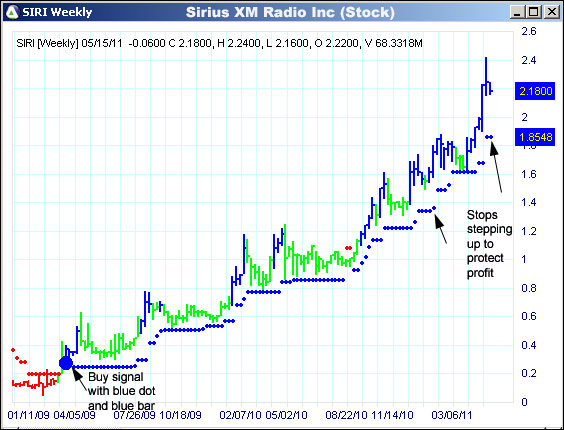This screenshot has width=564, height=430.
Task: Click the 1.6 price axis label
Action: tap(529, 174)
